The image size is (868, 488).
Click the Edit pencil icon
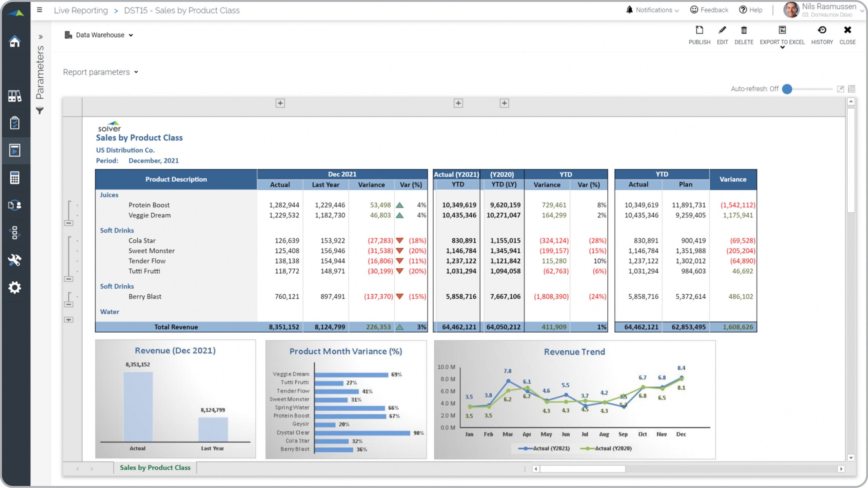(722, 31)
